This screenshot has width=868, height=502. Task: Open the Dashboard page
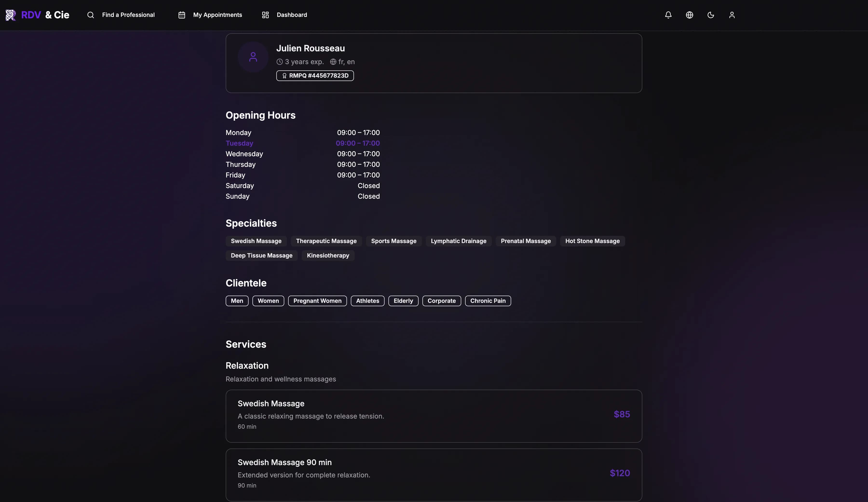pos(292,15)
